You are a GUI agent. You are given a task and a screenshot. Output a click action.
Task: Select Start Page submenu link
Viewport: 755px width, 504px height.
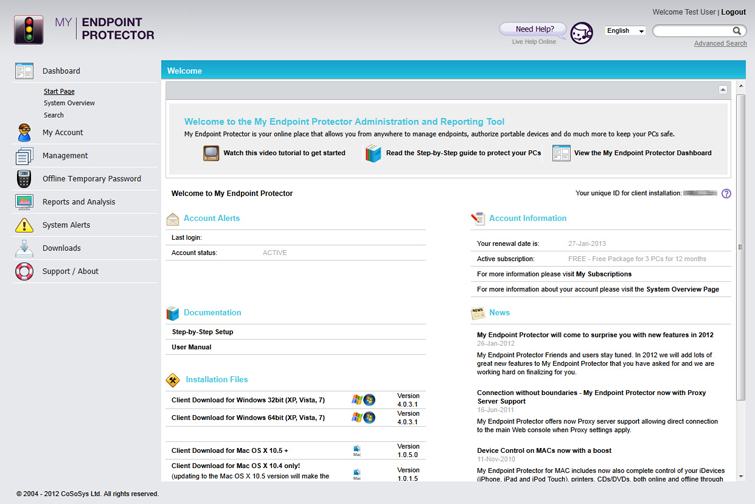(59, 91)
